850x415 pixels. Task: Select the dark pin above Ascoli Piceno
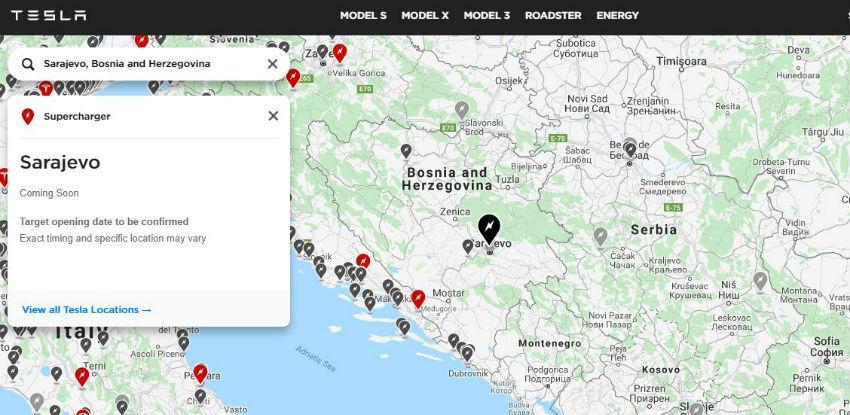[184, 343]
